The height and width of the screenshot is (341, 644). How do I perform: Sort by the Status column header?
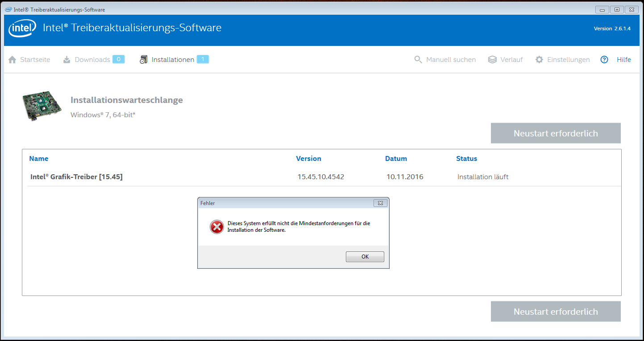466,159
